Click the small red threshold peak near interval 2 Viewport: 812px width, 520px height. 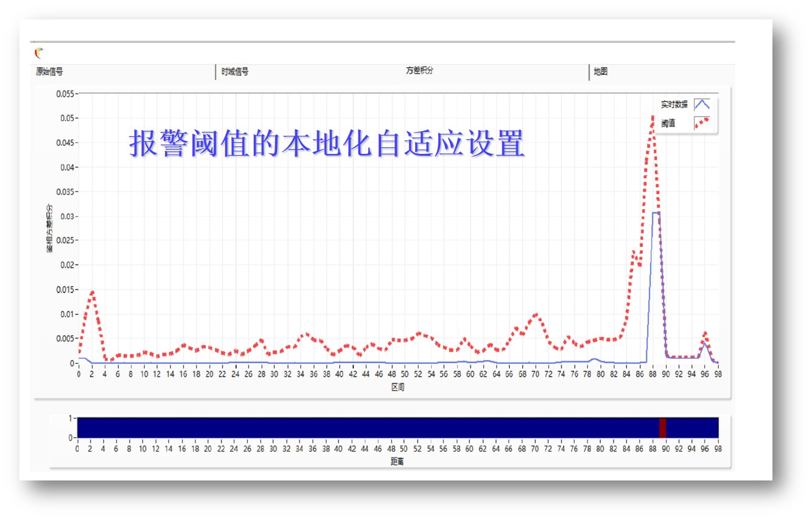point(93,293)
